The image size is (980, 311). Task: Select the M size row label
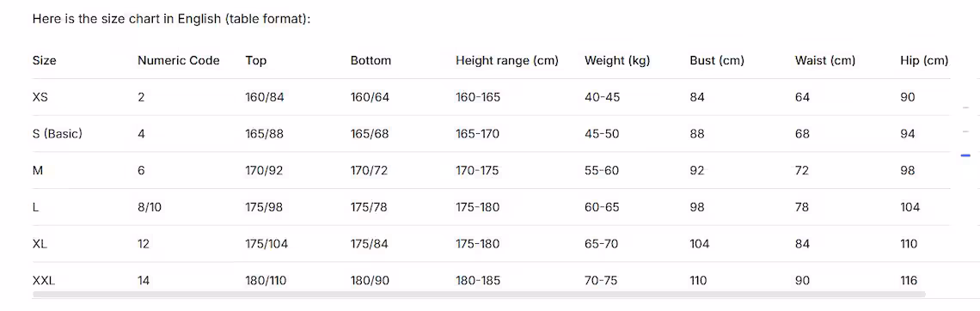[x=38, y=170]
